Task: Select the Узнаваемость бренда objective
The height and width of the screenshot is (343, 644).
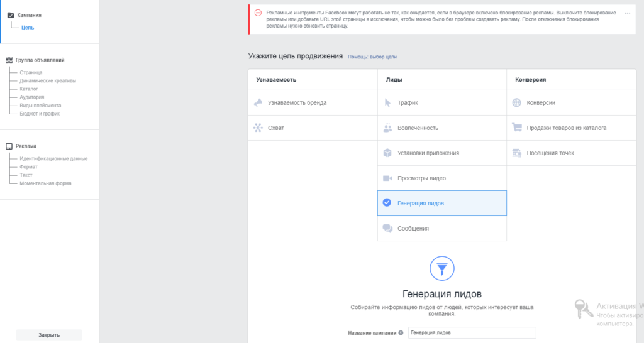Action: click(313, 102)
